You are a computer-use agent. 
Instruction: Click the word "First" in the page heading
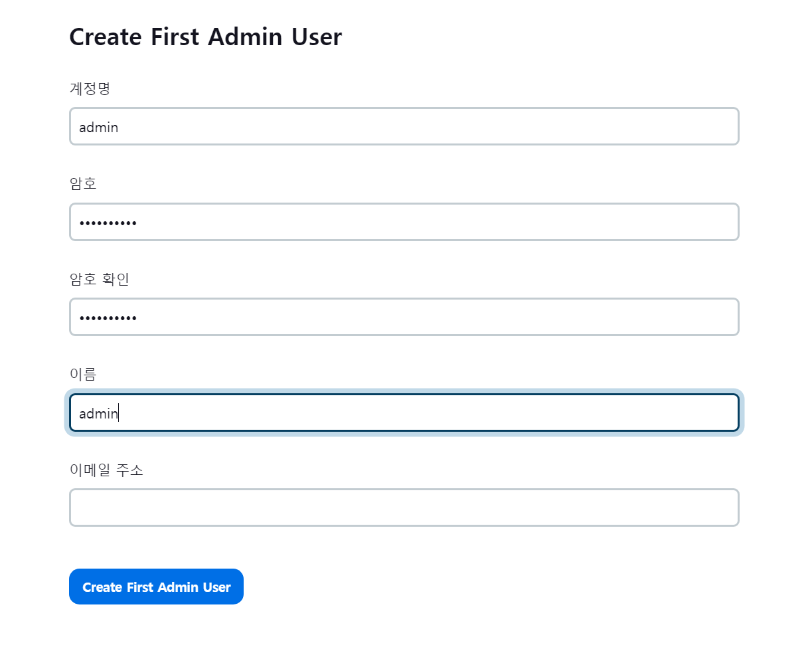coord(175,37)
